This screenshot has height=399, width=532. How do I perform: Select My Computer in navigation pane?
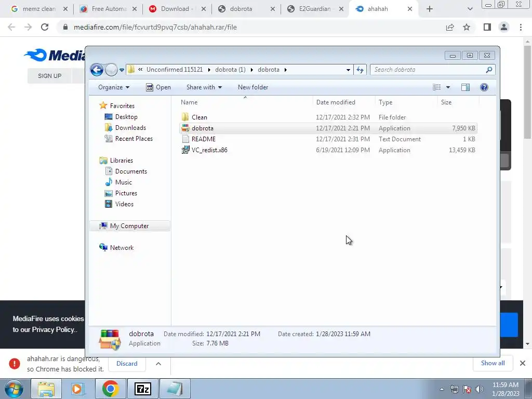point(129,226)
